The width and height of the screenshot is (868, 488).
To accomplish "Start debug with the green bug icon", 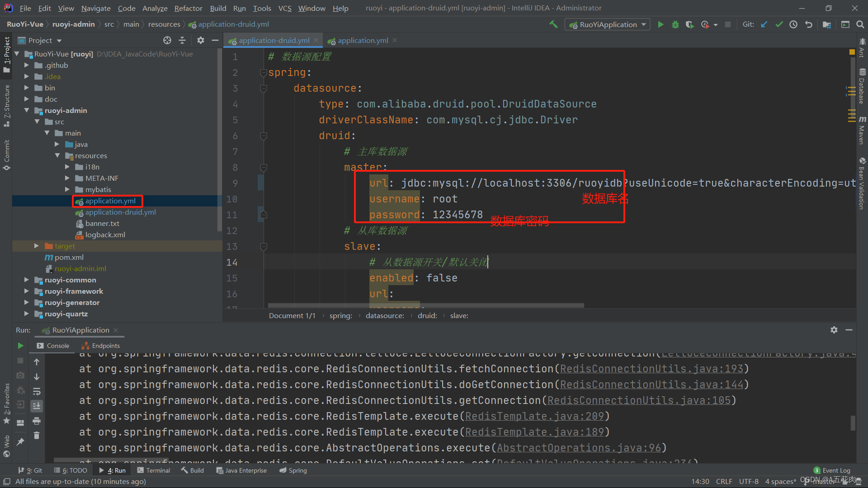I will tap(675, 24).
